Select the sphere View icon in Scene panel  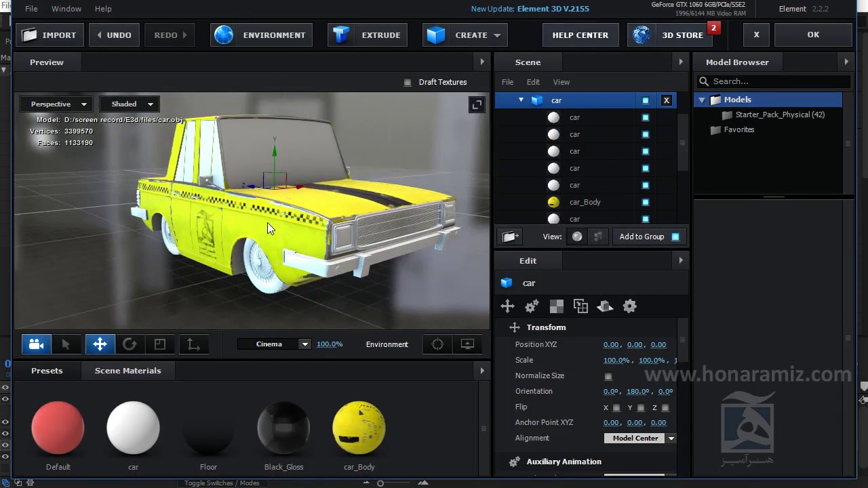pyautogui.click(x=577, y=237)
